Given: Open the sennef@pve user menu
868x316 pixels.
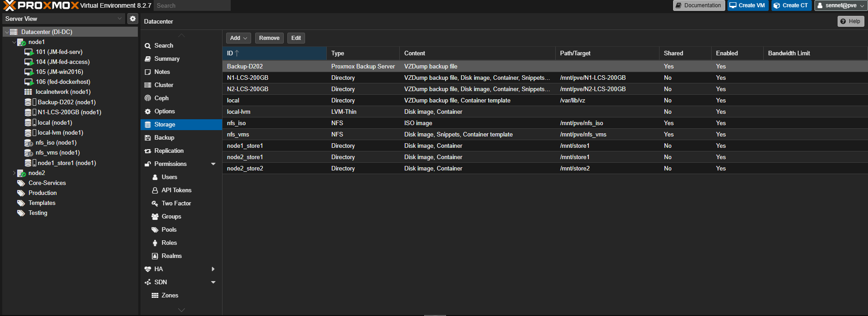Looking at the screenshot, I should pyautogui.click(x=841, y=5).
